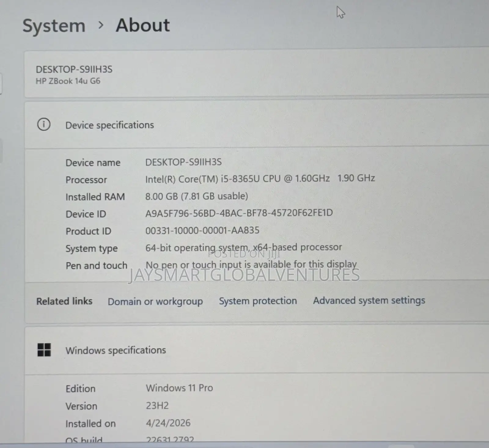This screenshot has height=448, width=489.
Task: Click the Installed RAM label
Action: click(x=95, y=197)
